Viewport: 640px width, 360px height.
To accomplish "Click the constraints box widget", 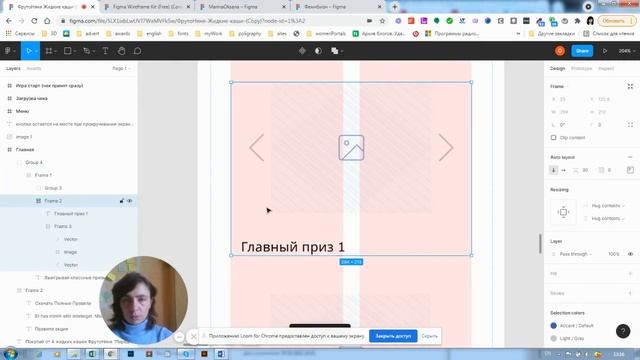I will click(x=563, y=212).
